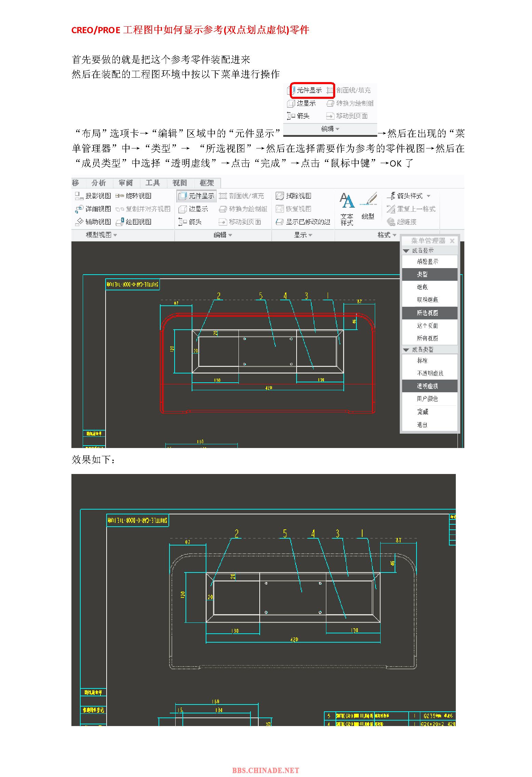Expand 编辑 group in the full ribbon
Screen dimensions: 532x777
[223, 235]
